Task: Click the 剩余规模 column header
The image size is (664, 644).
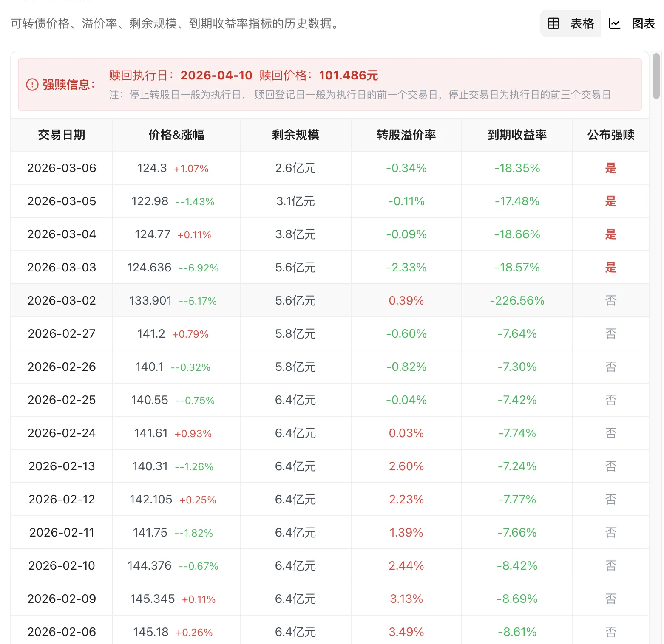Action: (x=295, y=135)
